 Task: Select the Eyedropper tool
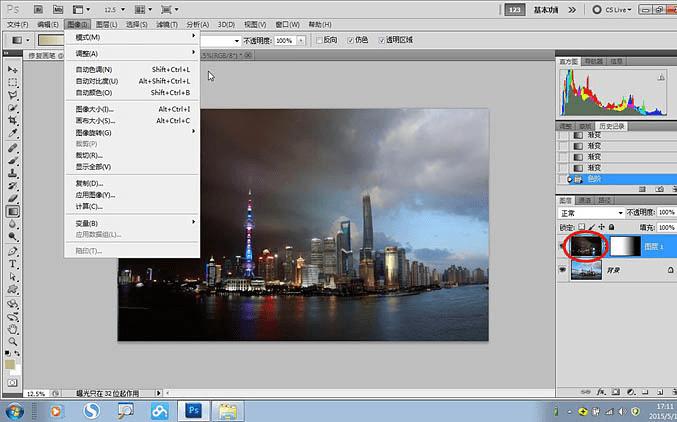point(13,133)
